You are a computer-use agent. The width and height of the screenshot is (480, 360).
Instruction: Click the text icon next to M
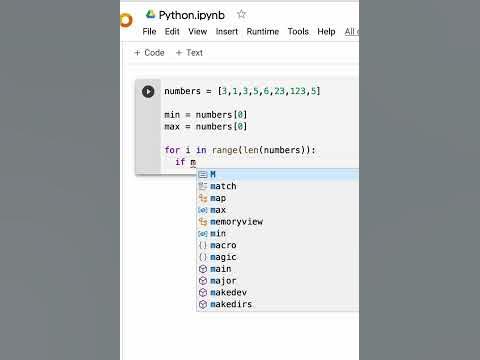click(x=203, y=174)
